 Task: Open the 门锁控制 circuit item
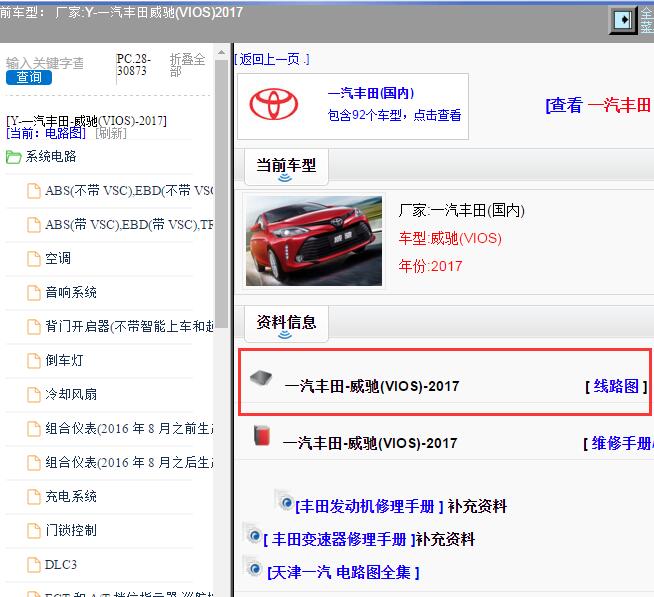coord(71,530)
